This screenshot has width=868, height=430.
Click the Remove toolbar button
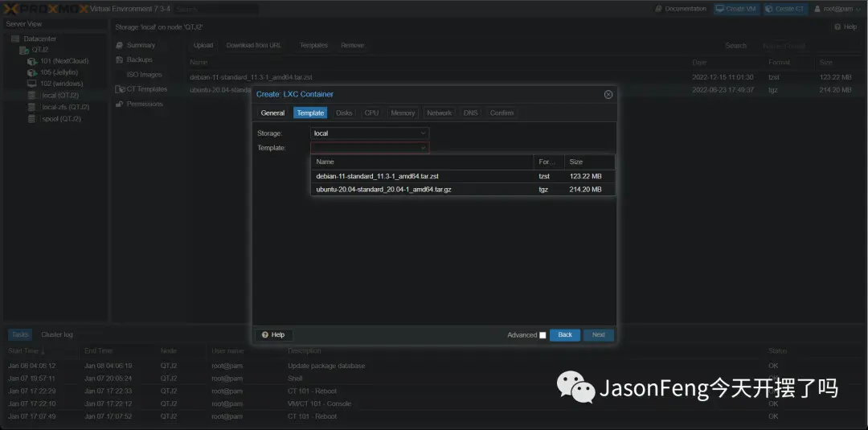[x=352, y=45]
